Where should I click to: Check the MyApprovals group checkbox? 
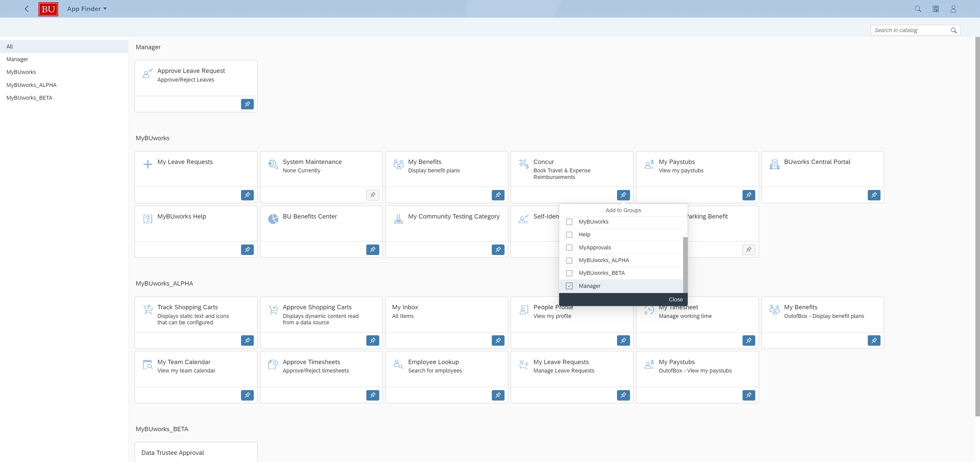pyautogui.click(x=569, y=248)
